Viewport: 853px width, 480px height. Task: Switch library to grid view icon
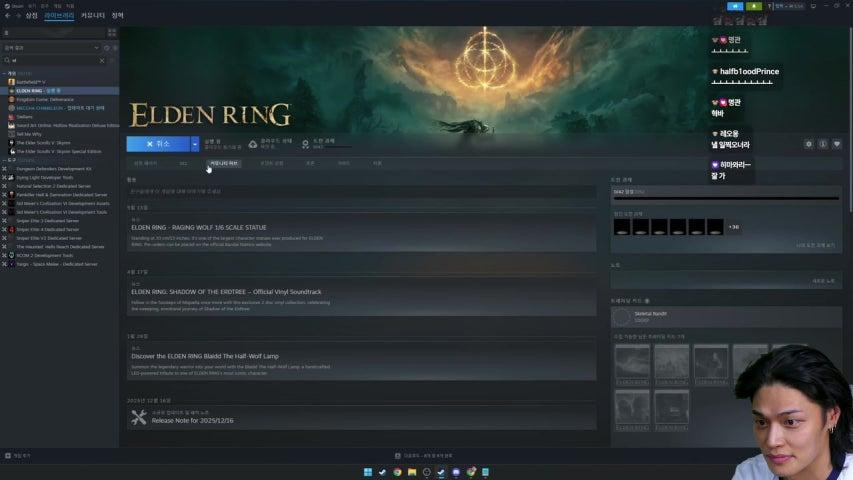point(112,33)
